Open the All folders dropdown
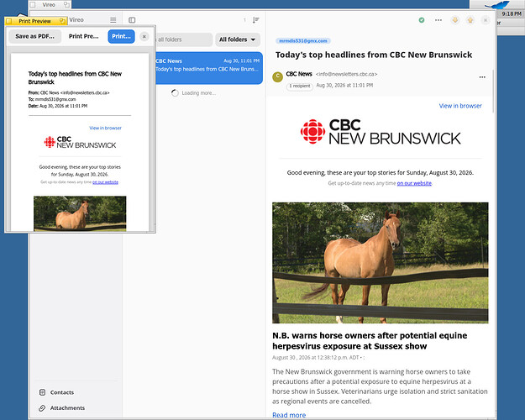The height and width of the screenshot is (420, 525). (238, 39)
